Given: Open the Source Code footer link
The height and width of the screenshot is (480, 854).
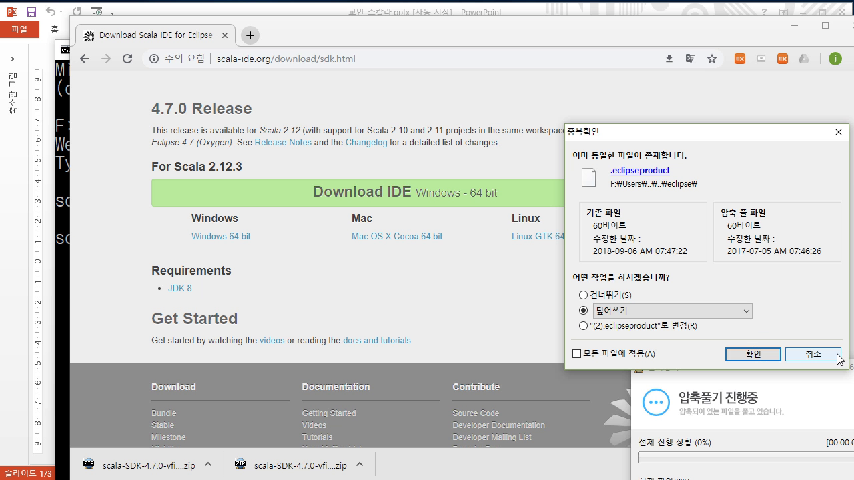Looking at the screenshot, I should tap(475, 413).
